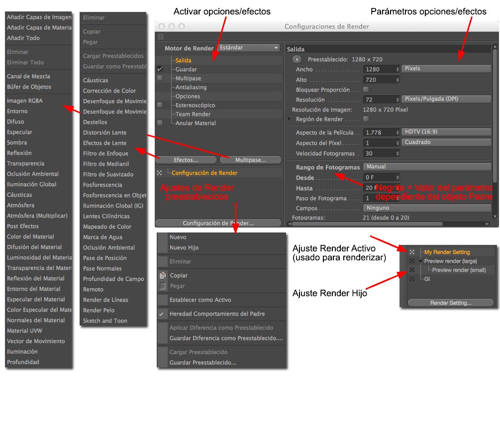Click the render setting icon beside GI
The height and width of the screenshot is (448, 500).
412,279
